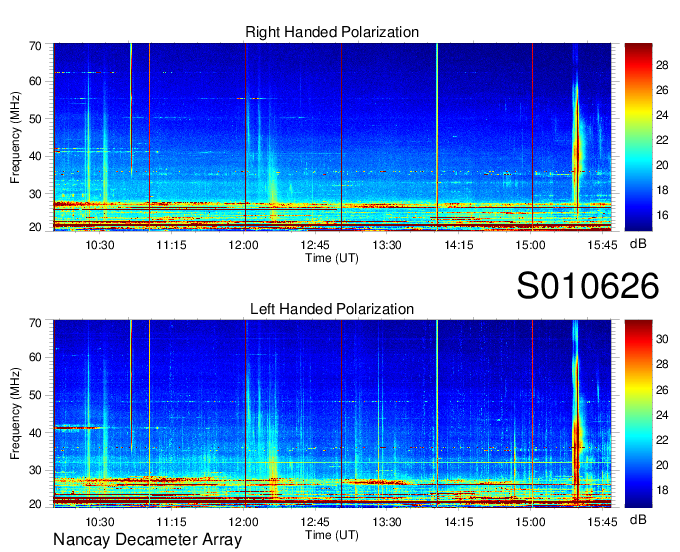
Task: Click the 24 value on left-handed color bar
Action: [x=662, y=415]
